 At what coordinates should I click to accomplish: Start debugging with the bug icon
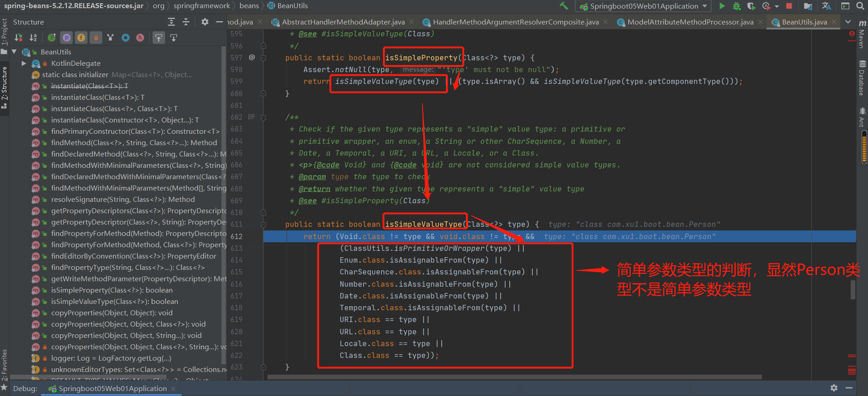pos(737,6)
